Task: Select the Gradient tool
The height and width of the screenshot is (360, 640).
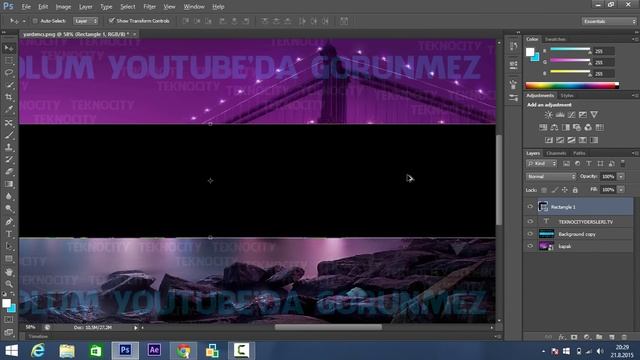Action: [x=9, y=184]
